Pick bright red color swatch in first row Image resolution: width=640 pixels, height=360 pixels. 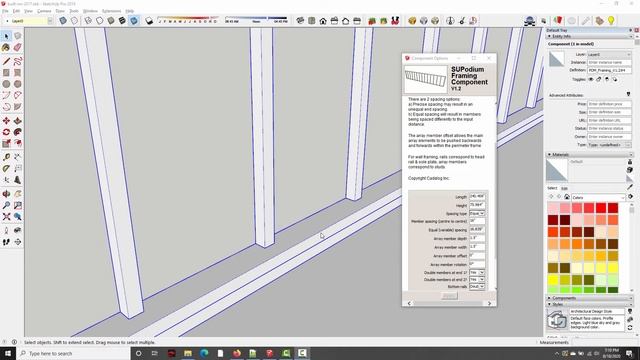coord(601,208)
